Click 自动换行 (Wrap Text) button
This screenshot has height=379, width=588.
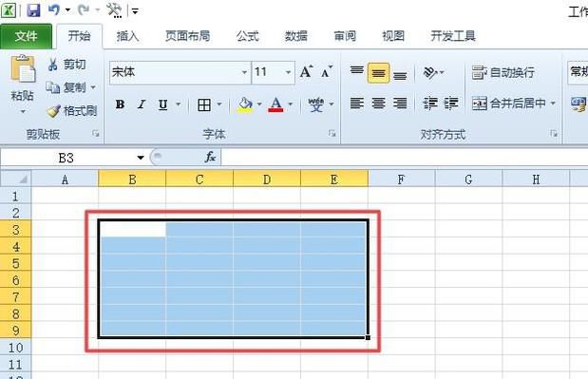pyautogui.click(x=503, y=72)
